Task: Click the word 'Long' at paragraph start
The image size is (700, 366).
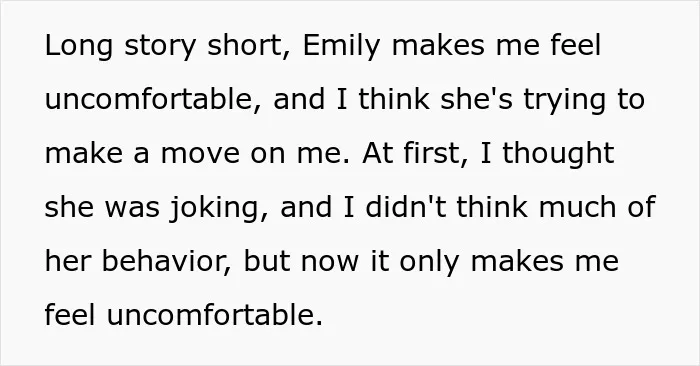Action: pyautogui.click(x=79, y=47)
